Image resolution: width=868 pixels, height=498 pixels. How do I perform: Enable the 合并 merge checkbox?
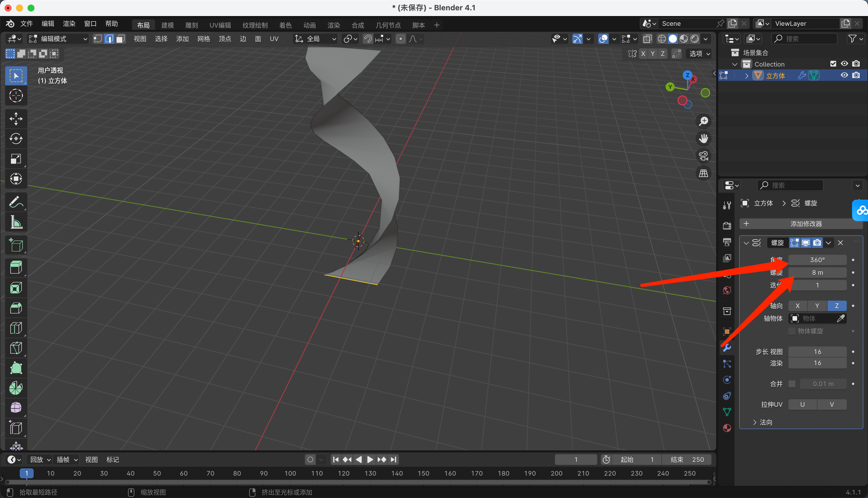click(x=792, y=384)
